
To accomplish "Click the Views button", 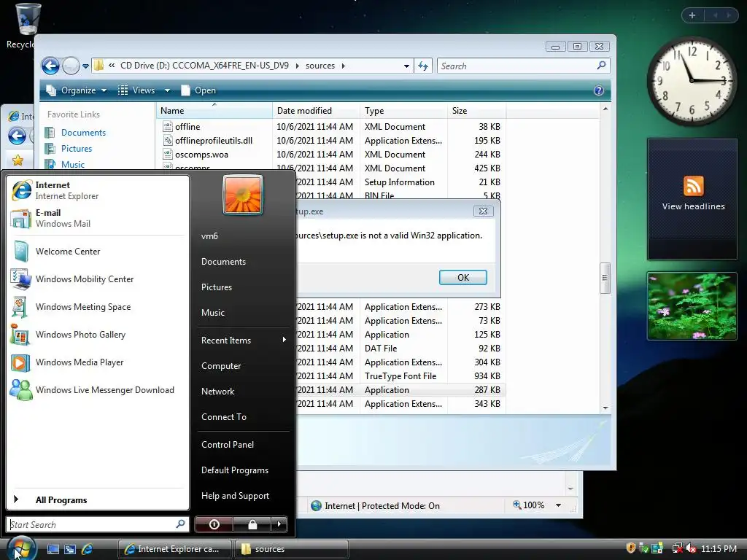I will click(136, 90).
